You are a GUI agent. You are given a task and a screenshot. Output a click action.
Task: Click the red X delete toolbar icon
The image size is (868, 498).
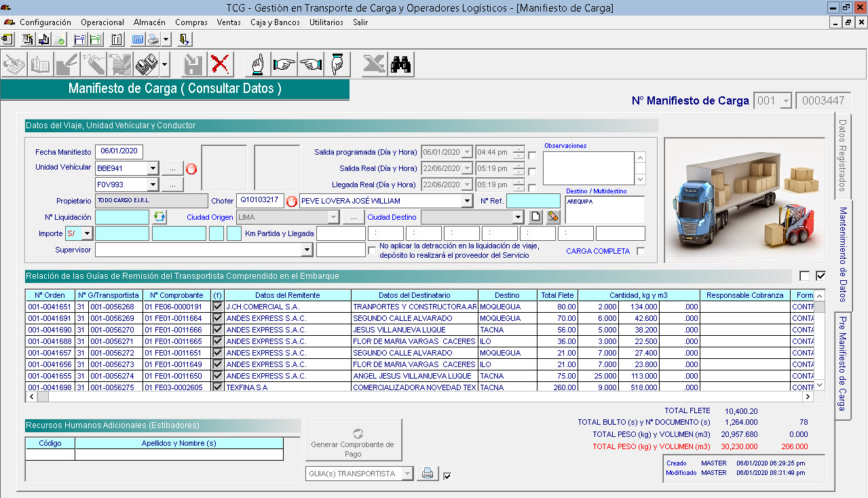(220, 64)
